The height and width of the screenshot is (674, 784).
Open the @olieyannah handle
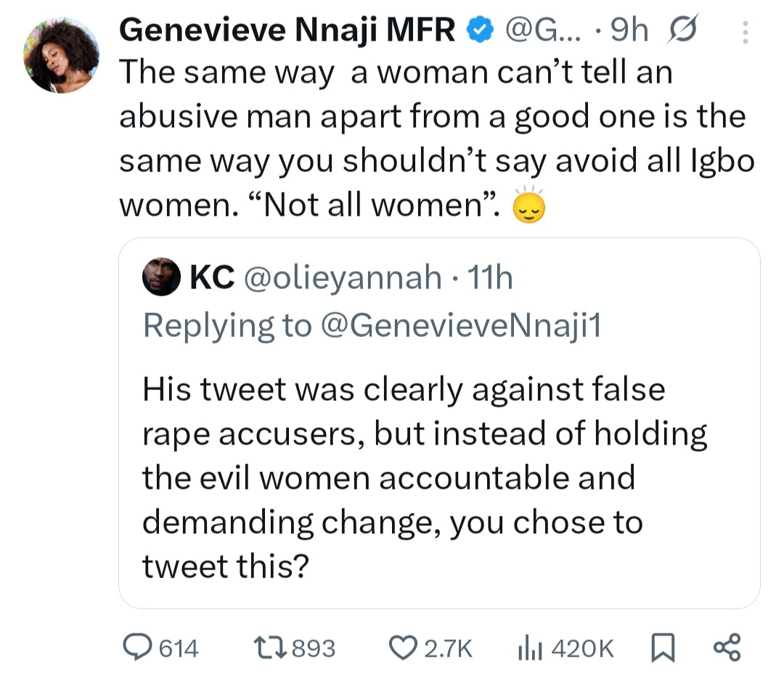pyautogui.click(x=343, y=277)
